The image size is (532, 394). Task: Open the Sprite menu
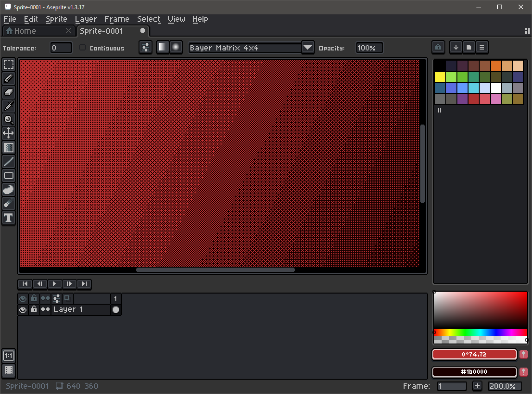coord(57,19)
